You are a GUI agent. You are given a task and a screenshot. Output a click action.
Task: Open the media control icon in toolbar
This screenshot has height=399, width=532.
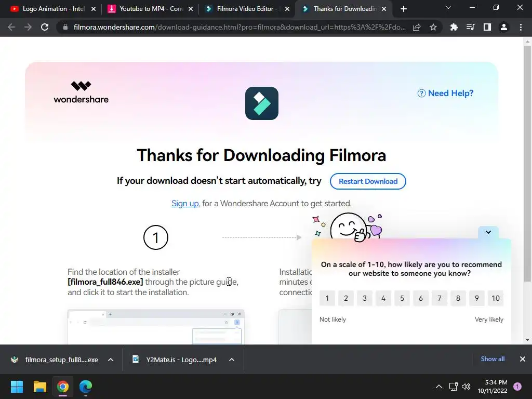470,27
